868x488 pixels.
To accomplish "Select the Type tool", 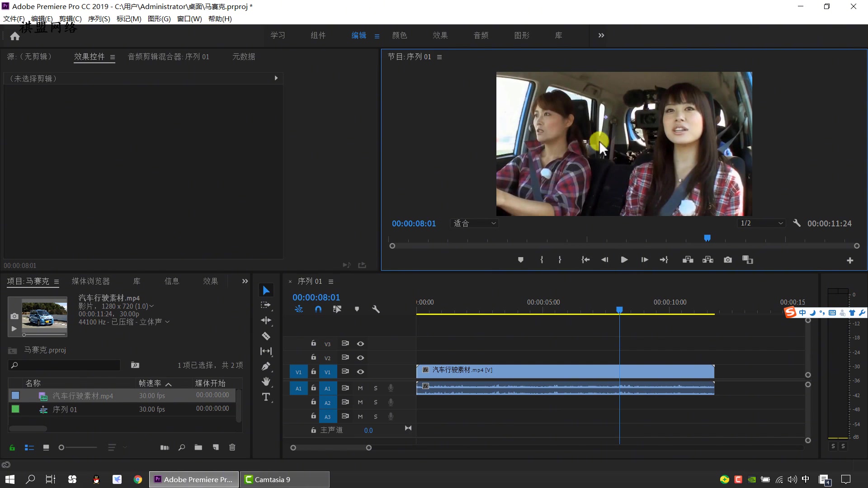I will click(x=266, y=397).
